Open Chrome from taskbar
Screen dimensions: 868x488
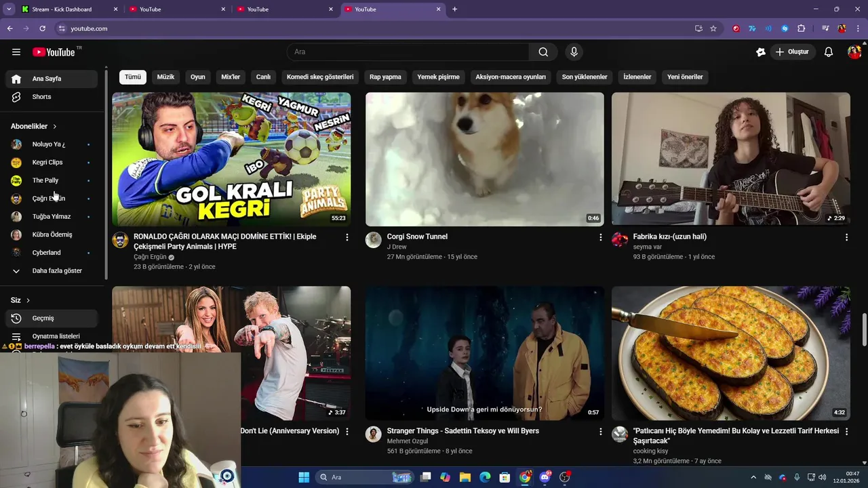525,477
